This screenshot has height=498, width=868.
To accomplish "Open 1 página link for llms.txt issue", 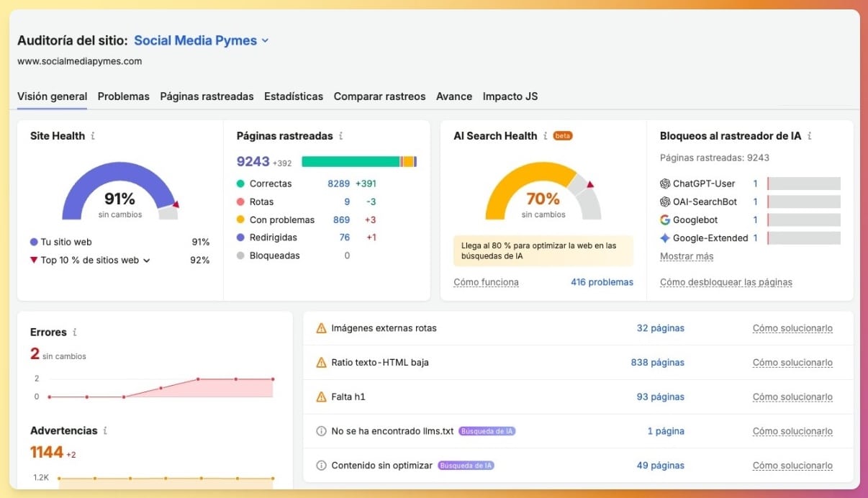I will pos(666,432).
